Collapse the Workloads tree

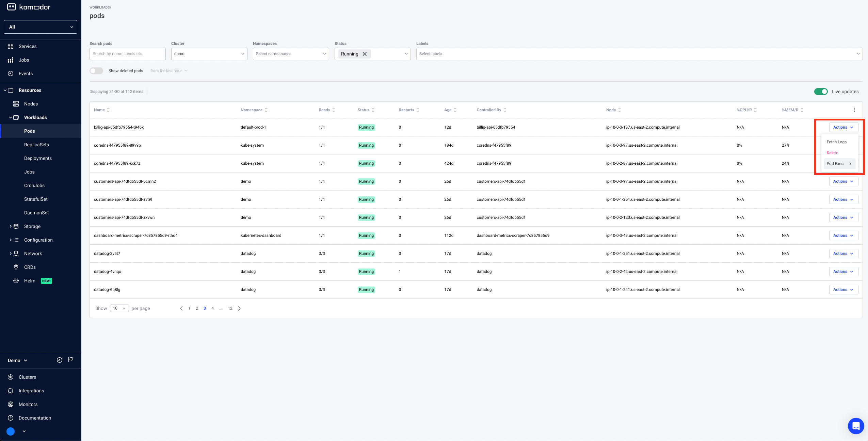click(11, 117)
